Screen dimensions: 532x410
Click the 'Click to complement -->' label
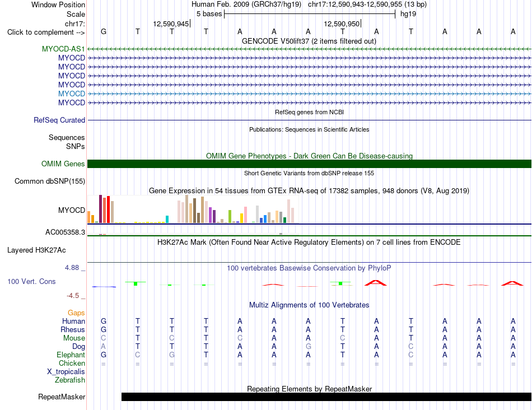click(x=46, y=32)
